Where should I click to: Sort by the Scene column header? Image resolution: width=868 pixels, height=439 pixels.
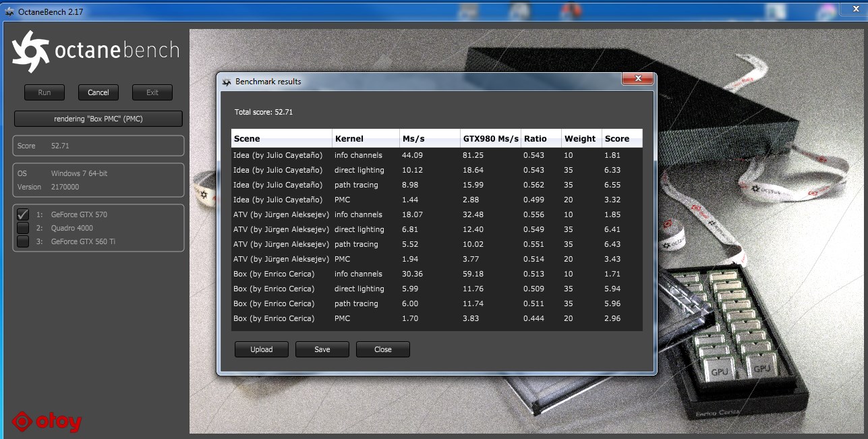click(x=281, y=138)
